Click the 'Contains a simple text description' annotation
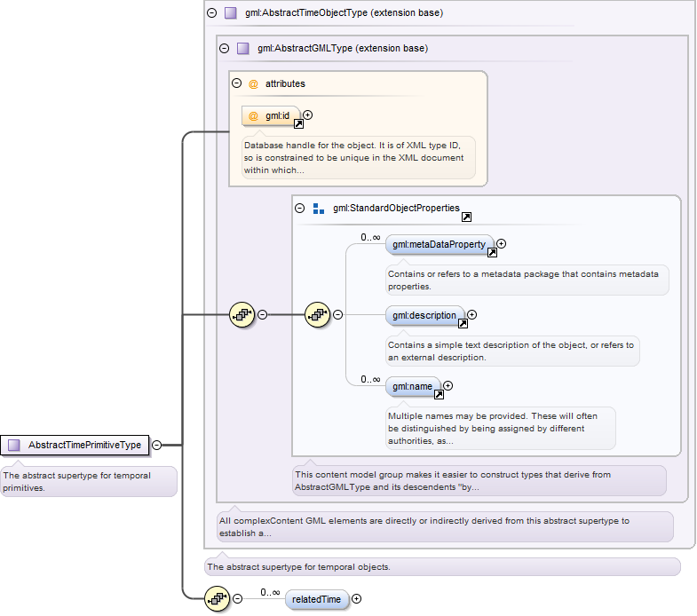Screen dimensions: 697x616 (x=512, y=351)
